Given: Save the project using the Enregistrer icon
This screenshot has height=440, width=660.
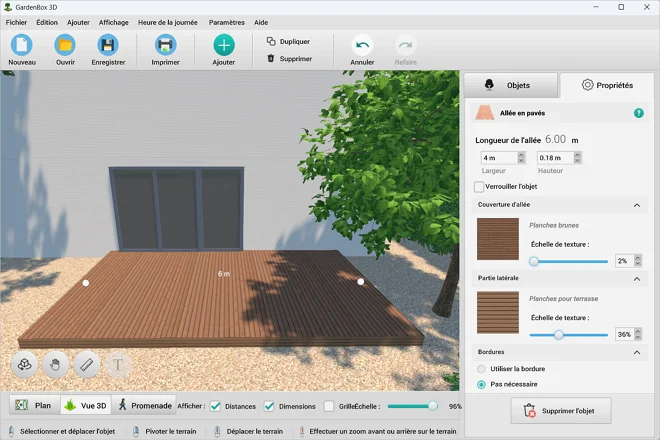Looking at the screenshot, I should click(108, 45).
